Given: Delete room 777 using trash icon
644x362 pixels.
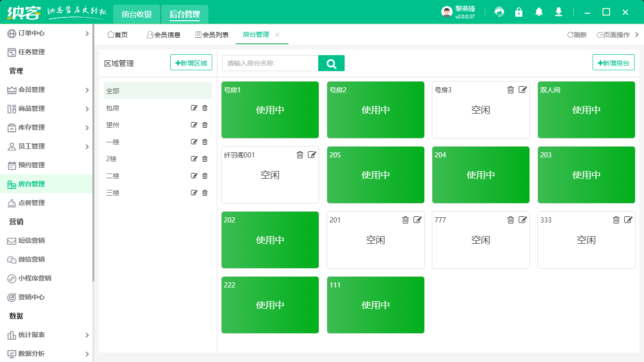Looking at the screenshot, I should (511, 220).
